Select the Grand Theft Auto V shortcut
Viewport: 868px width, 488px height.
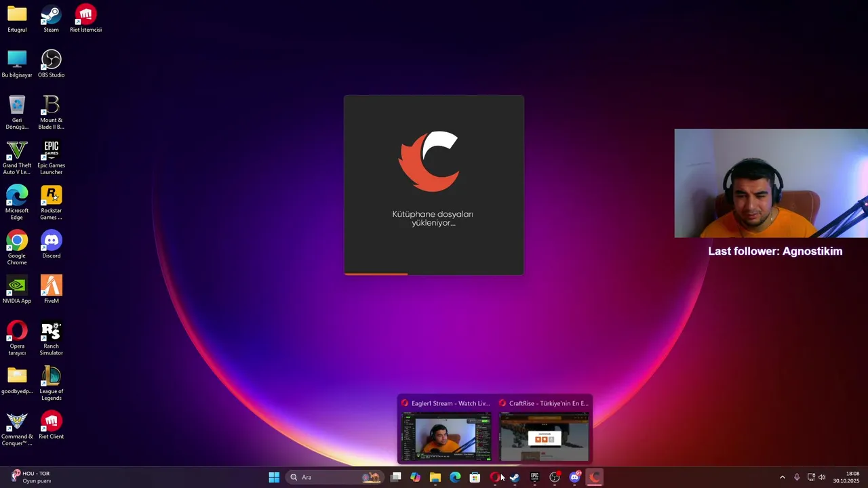pos(17,158)
